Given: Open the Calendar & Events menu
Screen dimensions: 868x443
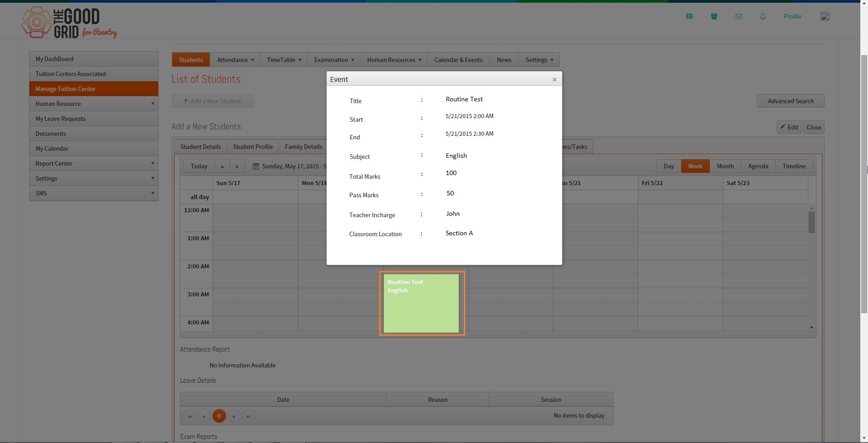Looking at the screenshot, I should coord(458,60).
